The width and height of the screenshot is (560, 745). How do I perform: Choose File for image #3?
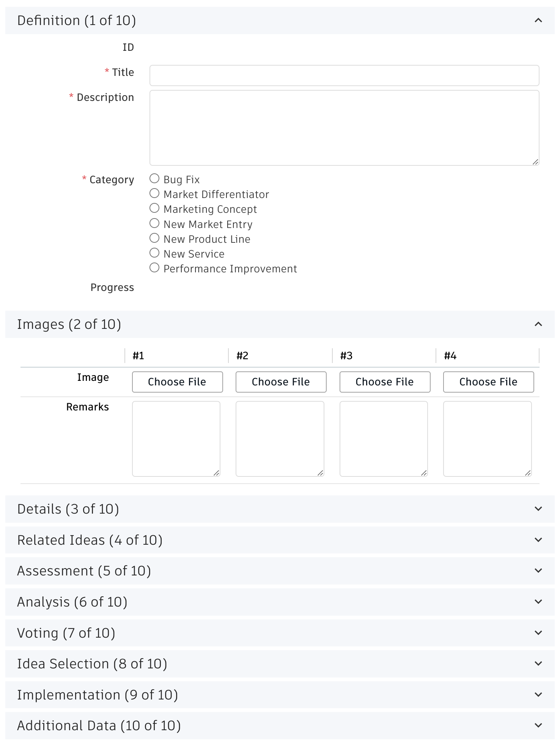tap(385, 382)
